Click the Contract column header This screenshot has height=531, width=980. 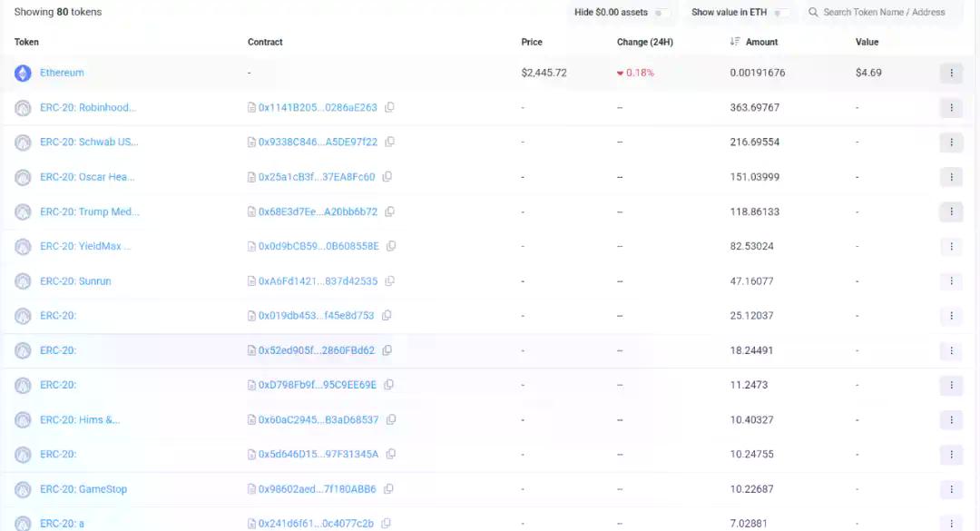tap(265, 42)
